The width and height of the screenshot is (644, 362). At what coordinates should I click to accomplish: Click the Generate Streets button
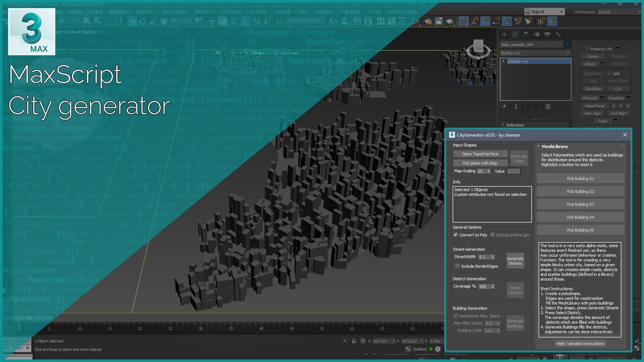tap(515, 261)
